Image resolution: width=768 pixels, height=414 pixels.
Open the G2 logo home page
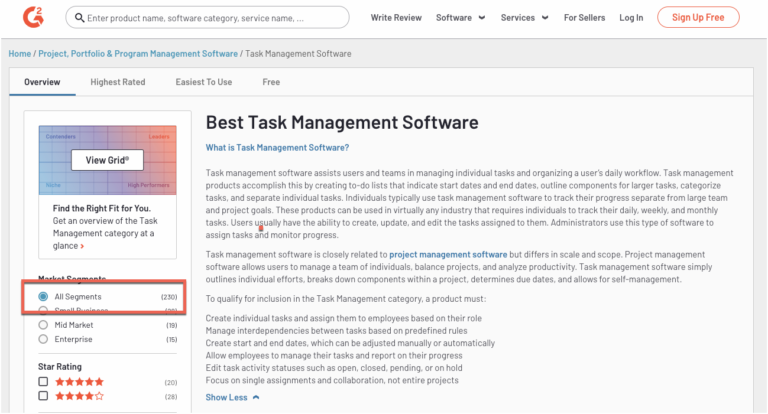[33, 18]
